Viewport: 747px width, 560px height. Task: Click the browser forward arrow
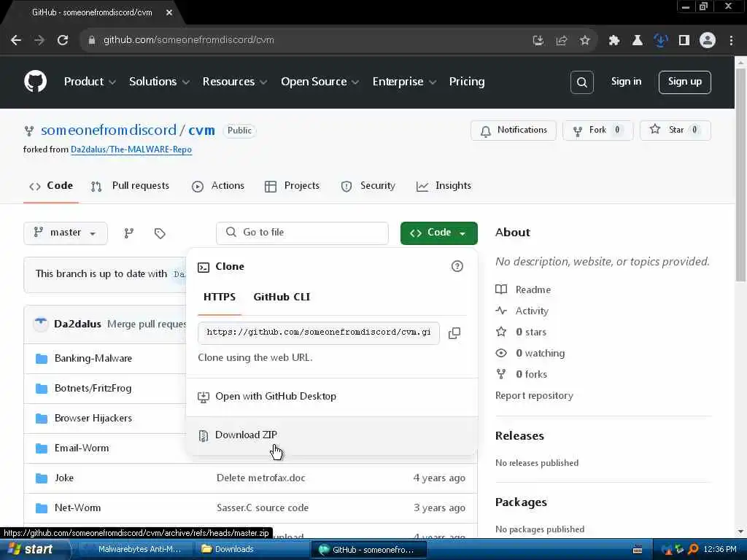pos(39,40)
